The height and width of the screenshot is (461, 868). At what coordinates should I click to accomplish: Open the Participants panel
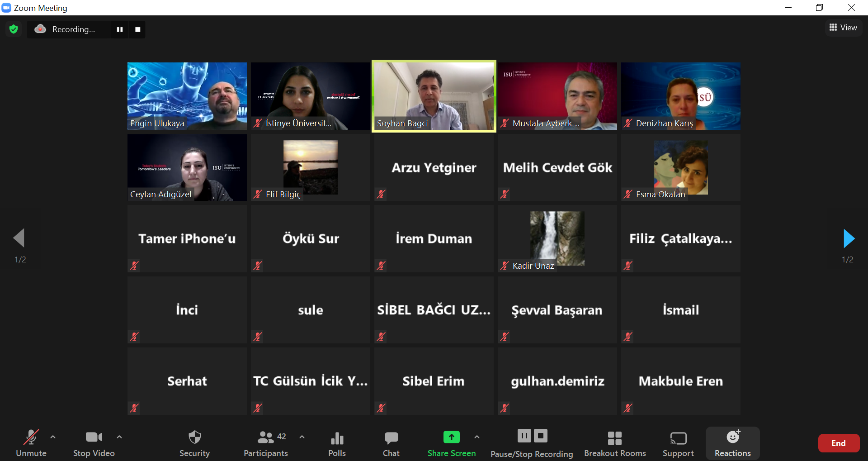point(266,443)
